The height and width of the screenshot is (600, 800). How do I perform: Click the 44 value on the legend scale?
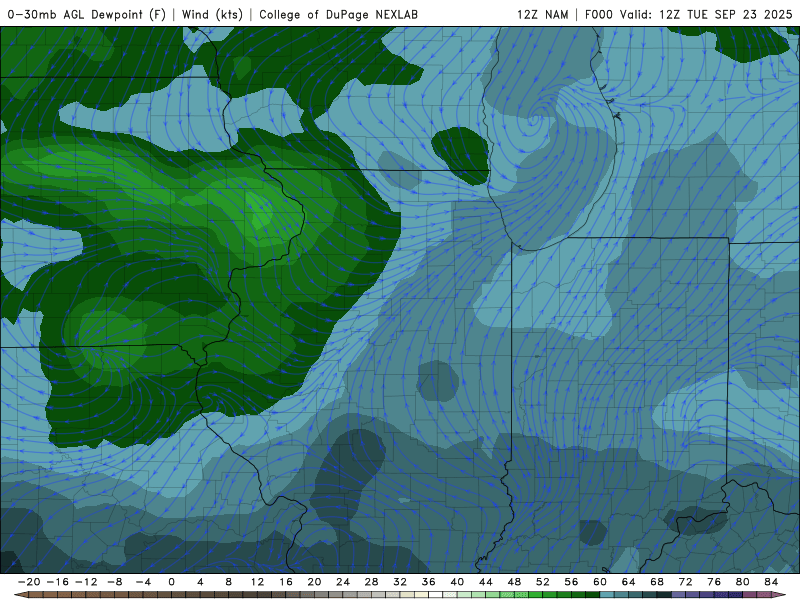486,582
